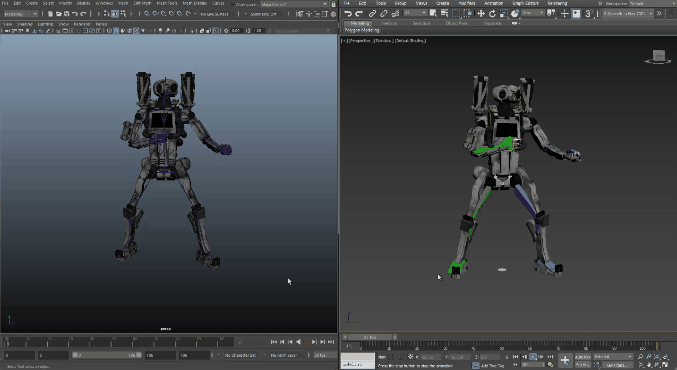Open the Maya Workspace dropdown
The height and width of the screenshot is (370, 677).
click(294, 4)
